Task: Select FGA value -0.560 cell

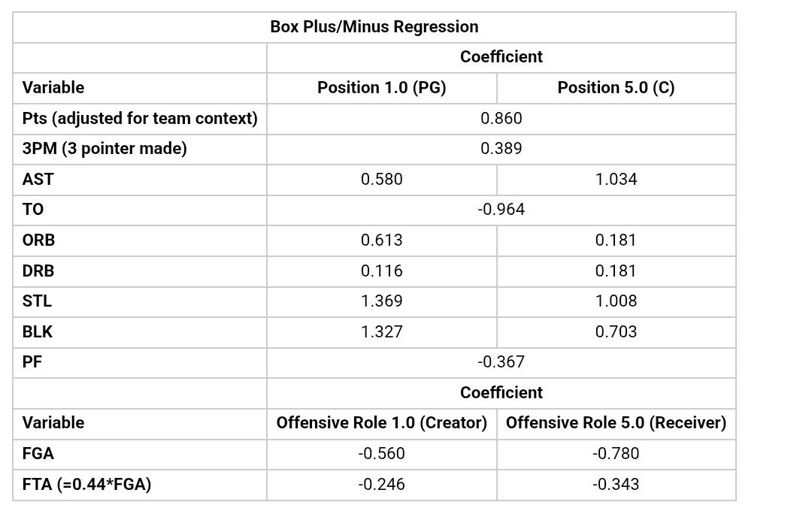Action: [382, 453]
